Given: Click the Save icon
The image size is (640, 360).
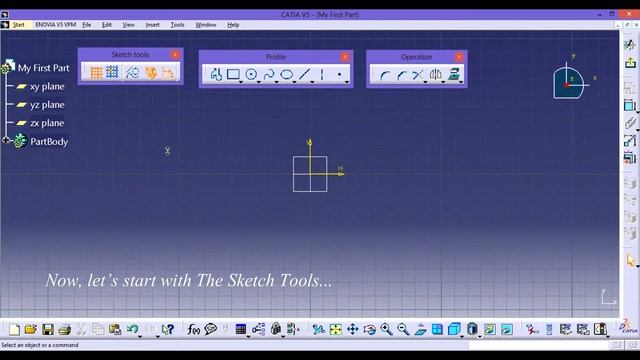Looking at the screenshot, I should (48, 329).
